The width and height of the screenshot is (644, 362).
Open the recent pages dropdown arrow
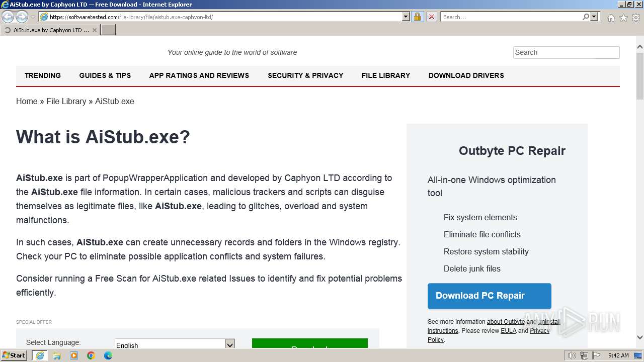coord(33,17)
